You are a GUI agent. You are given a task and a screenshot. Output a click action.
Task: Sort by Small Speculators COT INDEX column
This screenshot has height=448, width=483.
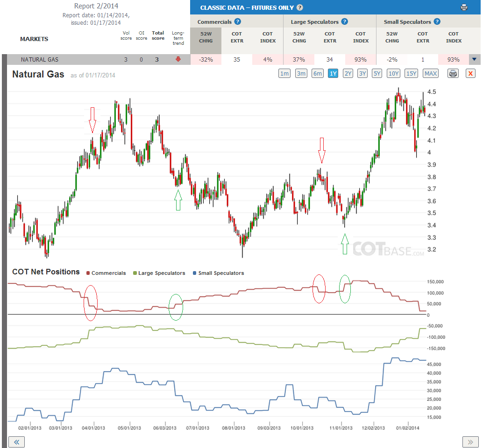click(454, 37)
